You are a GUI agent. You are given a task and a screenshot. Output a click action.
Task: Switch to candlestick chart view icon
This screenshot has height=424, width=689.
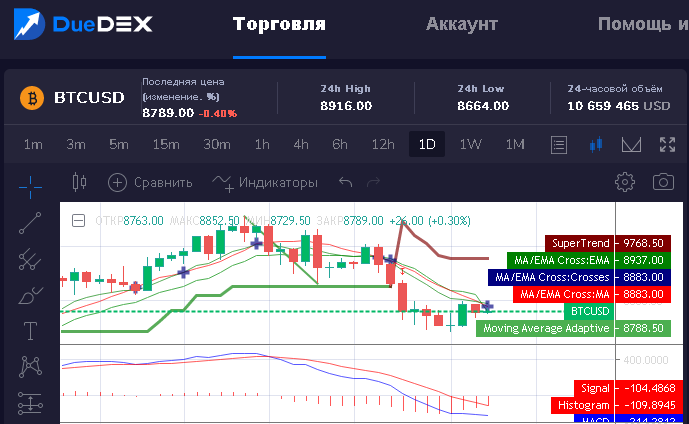[596, 145]
